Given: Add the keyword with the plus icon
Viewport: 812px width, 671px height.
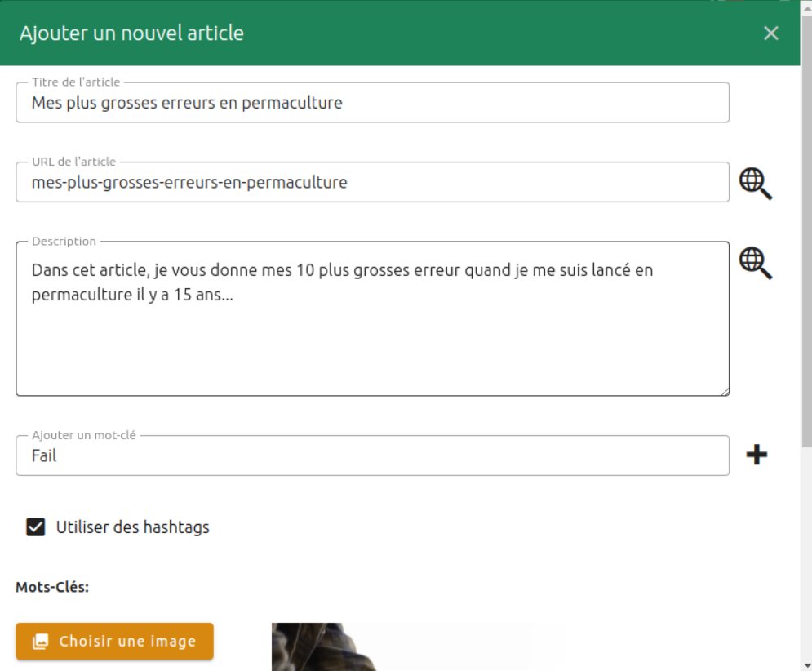Looking at the screenshot, I should coord(757,455).
